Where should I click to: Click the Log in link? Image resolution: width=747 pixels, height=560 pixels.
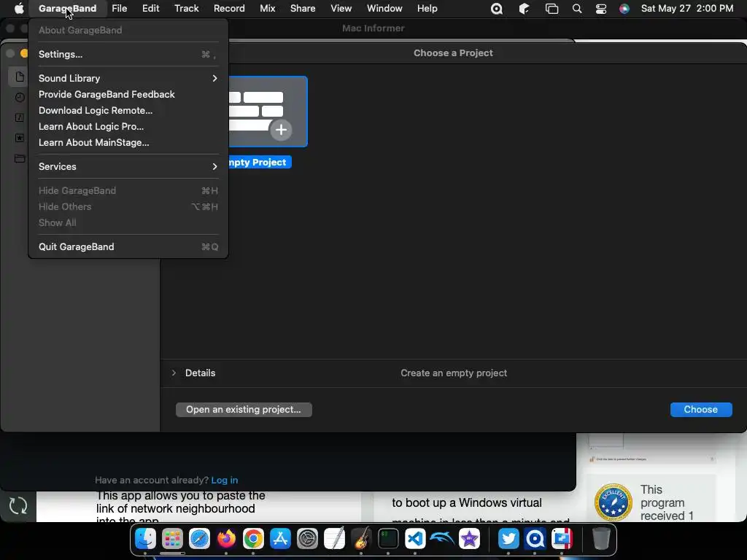(225, 480)
